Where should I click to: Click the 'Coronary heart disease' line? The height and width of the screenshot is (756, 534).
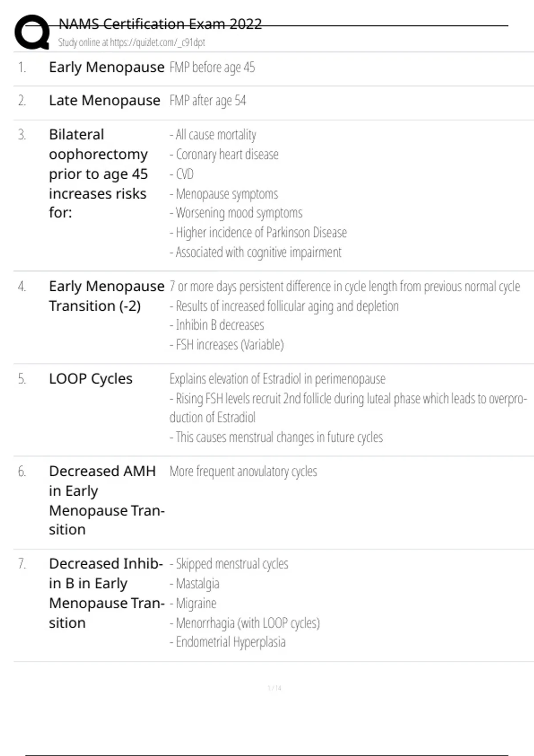coord(224,154)
